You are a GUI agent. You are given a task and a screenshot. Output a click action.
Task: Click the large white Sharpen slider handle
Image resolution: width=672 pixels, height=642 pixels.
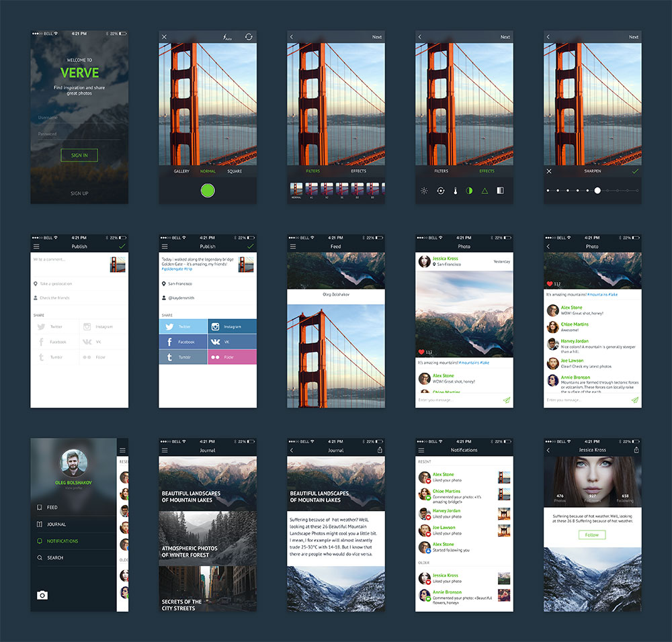tap(597, 191)
